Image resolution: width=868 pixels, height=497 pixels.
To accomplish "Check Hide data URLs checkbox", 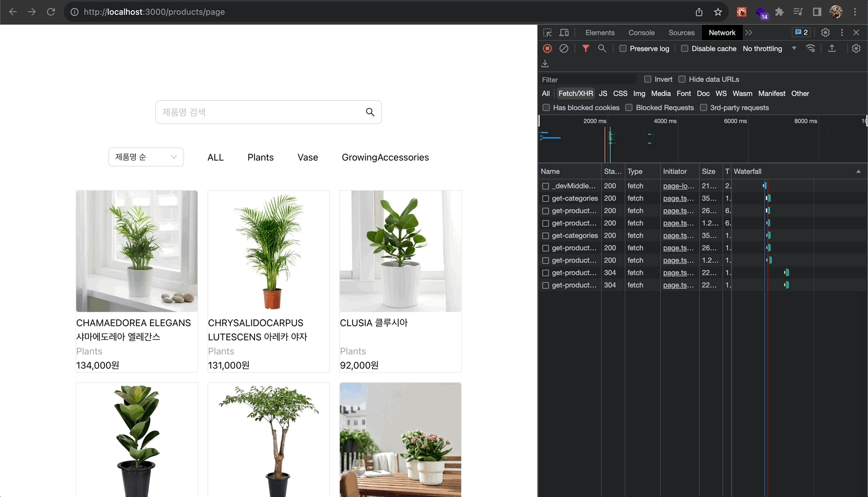I will 682,79.
